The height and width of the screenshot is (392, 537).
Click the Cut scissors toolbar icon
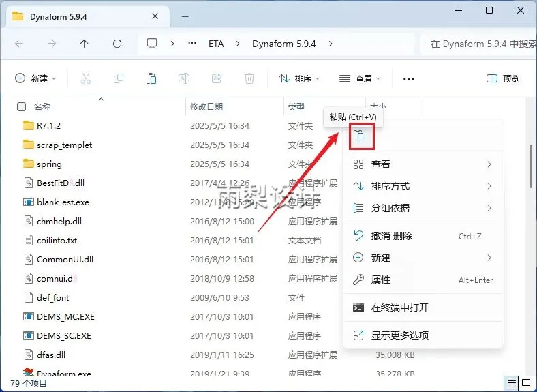(x=86, y=79)
